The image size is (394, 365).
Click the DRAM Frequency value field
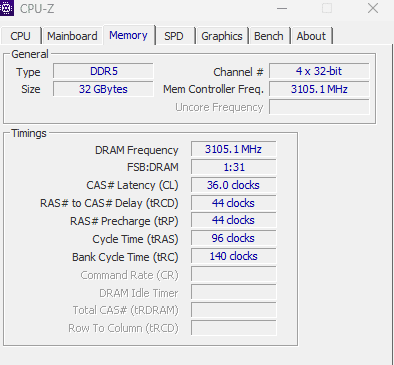click(x=234, y=149)
